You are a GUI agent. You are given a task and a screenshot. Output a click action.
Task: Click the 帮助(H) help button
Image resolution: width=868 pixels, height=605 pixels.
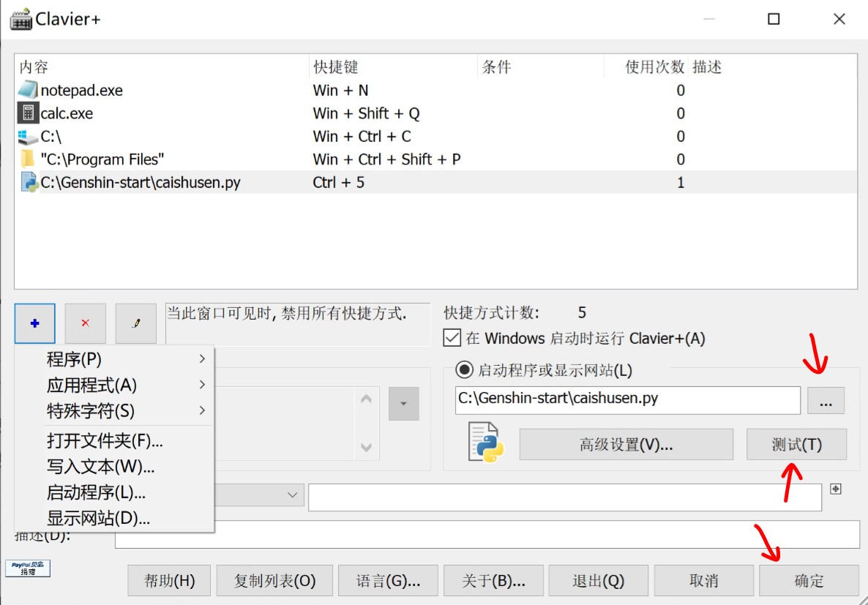169,581
